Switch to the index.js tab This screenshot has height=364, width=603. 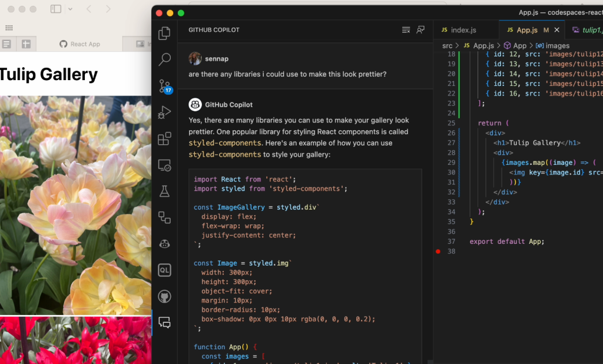pos(465,29)
